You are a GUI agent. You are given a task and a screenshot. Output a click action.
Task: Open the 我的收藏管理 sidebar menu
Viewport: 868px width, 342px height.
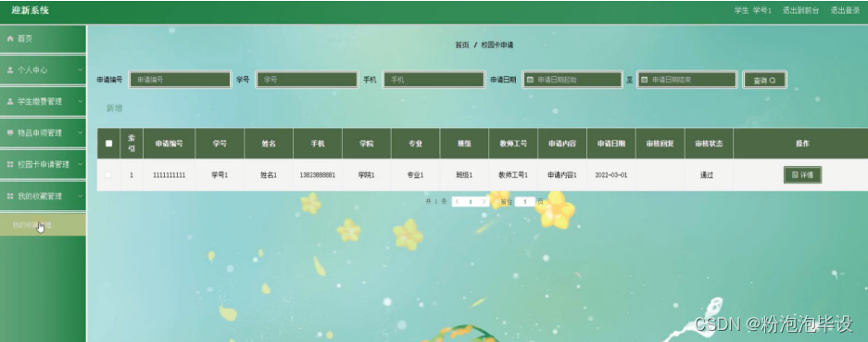[43, 196]
